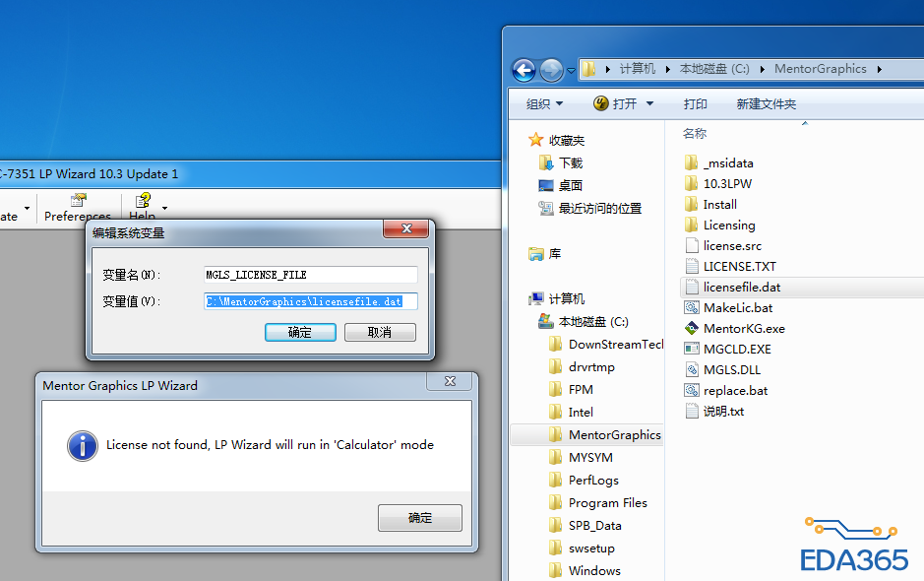This screenshot has height=581, width=924.
Task: Expand arrow after 本地磁盘 (C:) breadcrumb
Action: point(762,70)
